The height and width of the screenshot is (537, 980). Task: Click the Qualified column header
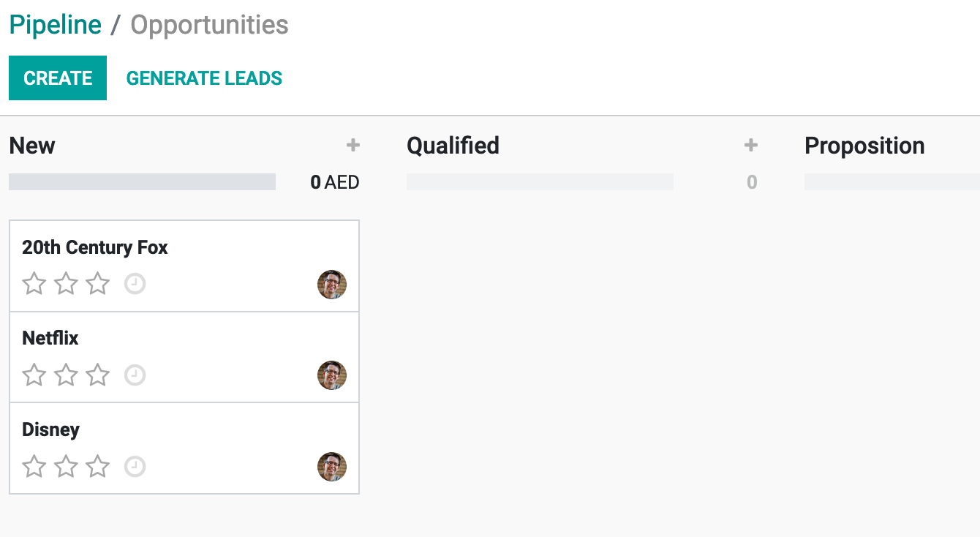[x=453, y=146]
